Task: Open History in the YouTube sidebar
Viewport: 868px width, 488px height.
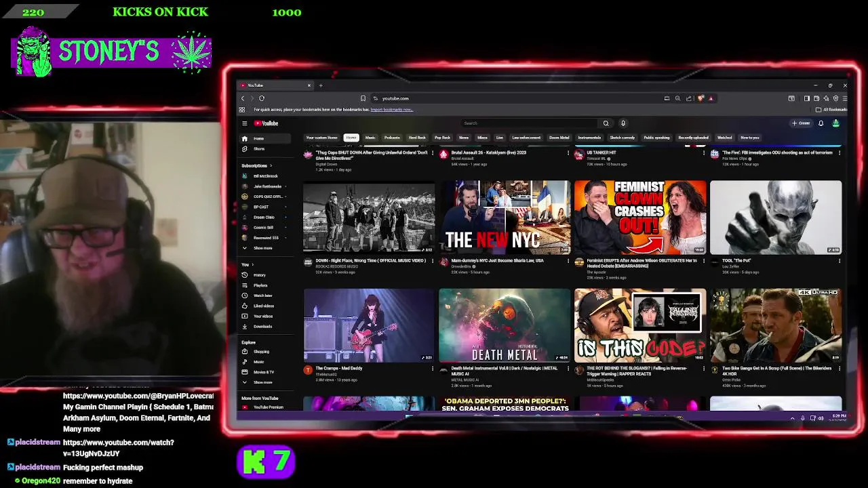Action: 265,275
